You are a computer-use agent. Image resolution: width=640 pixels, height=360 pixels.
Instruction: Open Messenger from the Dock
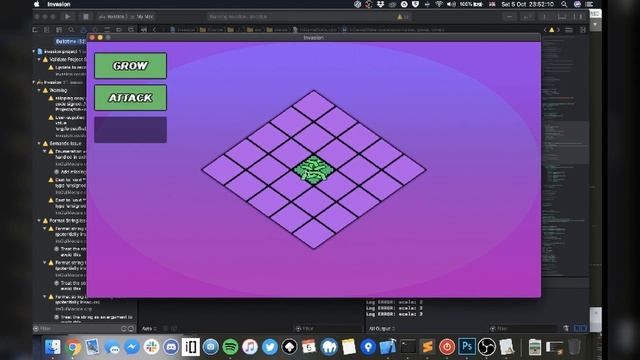132,347
